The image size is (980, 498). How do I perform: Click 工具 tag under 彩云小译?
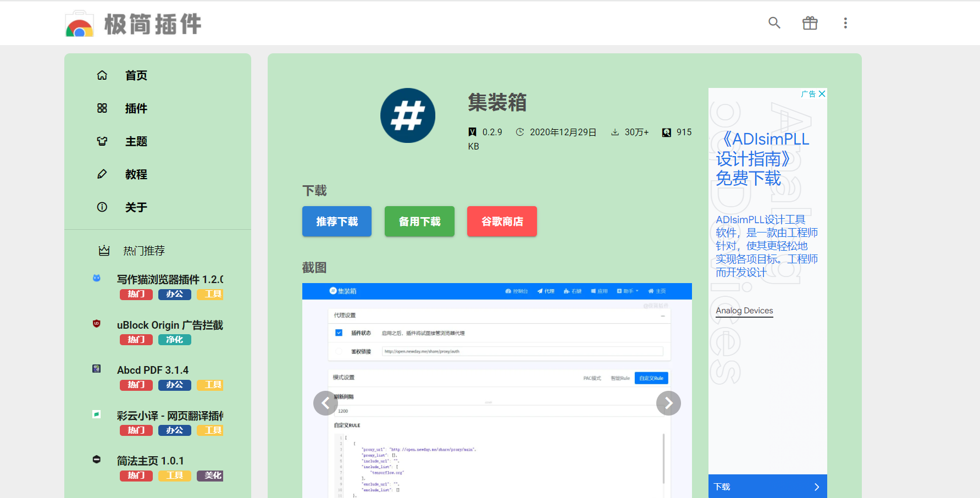210,430
